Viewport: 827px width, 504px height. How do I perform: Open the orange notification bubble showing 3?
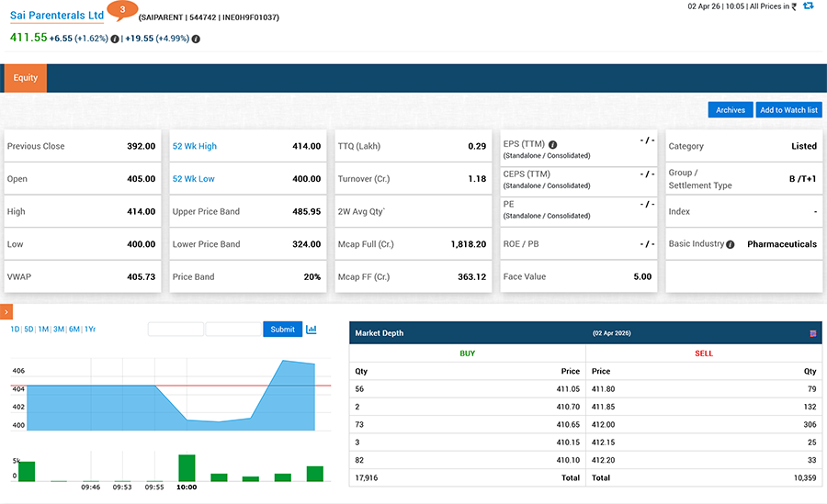click(122, 10)
